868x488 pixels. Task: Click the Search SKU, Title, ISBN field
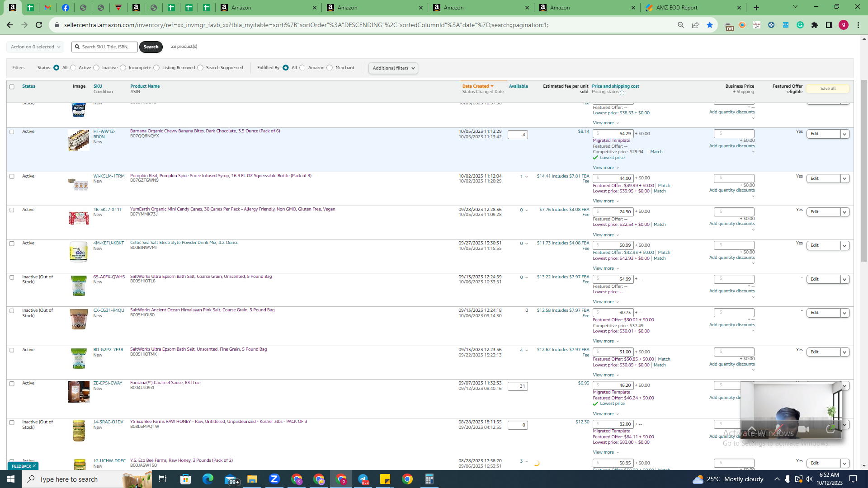[105, 47]
